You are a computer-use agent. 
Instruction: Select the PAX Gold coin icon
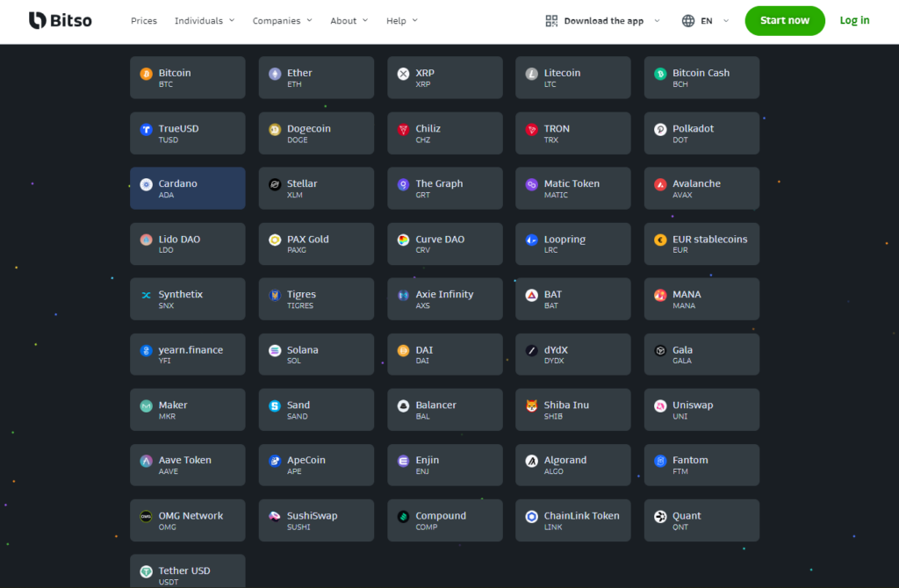click(275, 240)
